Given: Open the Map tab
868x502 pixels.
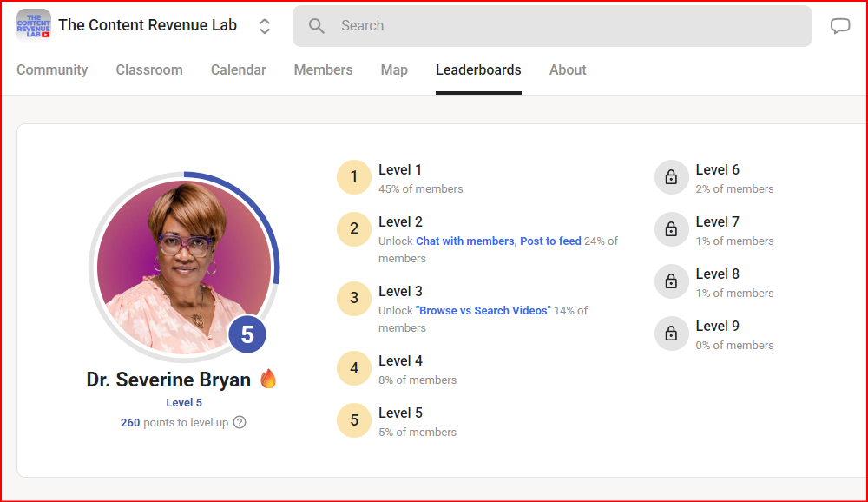Looking at the screenshot, I should pos(394,70).
